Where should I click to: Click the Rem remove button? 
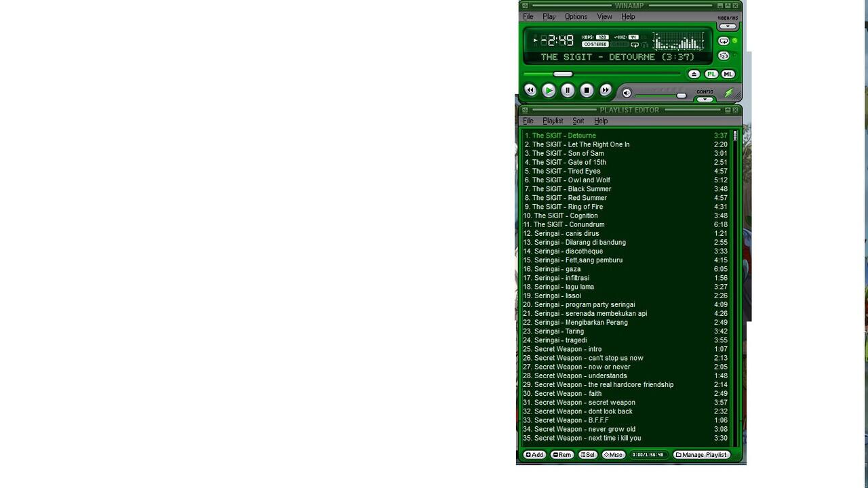pos(562,455)
